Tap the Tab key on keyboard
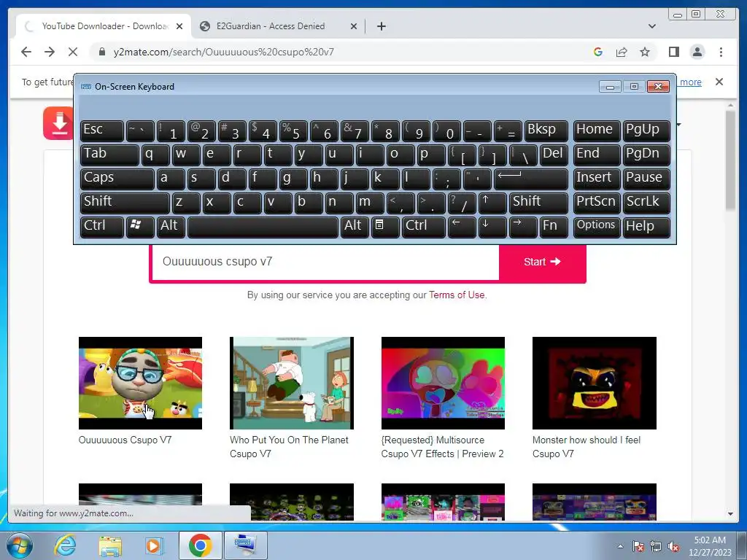This screenshot has width=747, height=560. click(109, 155)
